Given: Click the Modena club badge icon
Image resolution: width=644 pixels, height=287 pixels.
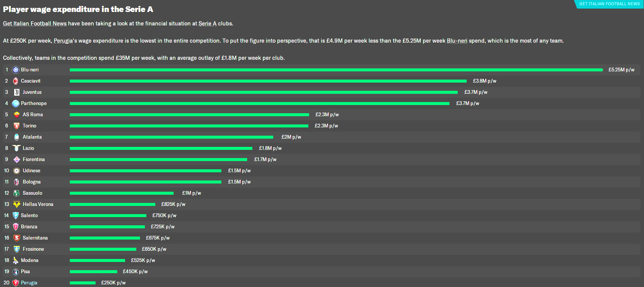Looking at the screenshot, I should [16, 260].
